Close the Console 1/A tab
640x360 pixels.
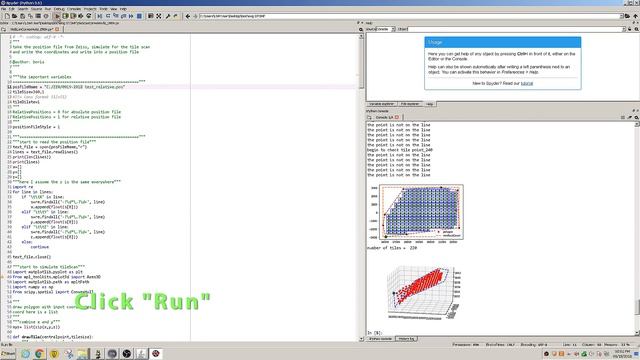click(x=397, y=118)
